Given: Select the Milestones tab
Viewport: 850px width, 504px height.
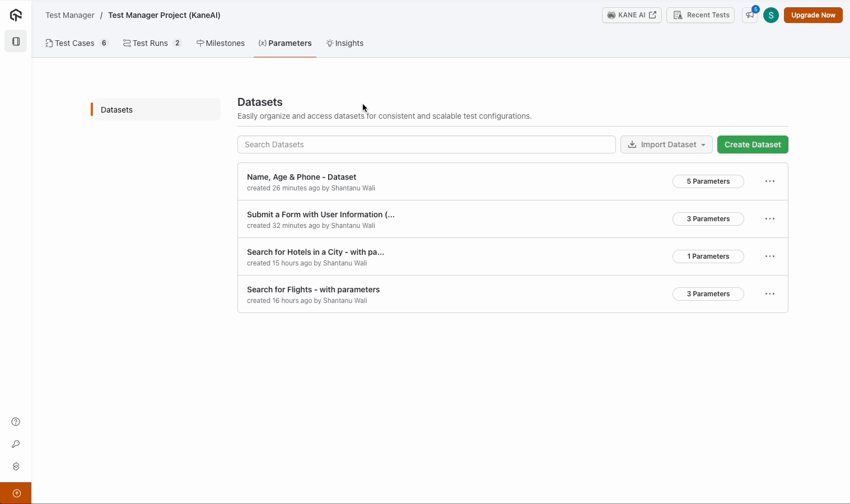Looking at the screenshot, I should click(x=221, y=43).
